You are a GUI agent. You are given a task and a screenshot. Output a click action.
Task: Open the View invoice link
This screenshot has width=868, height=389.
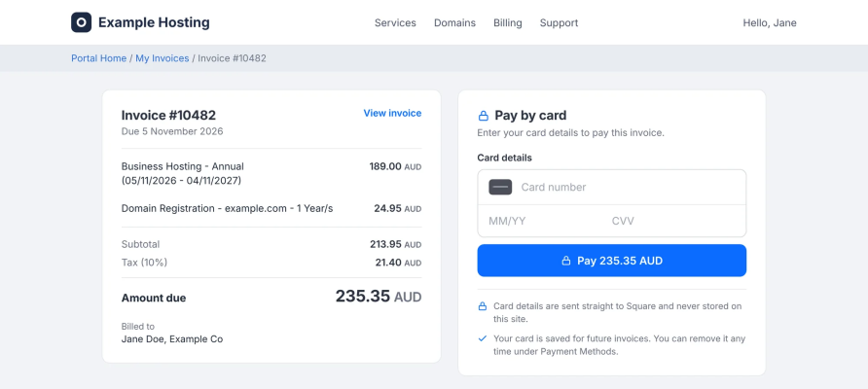click(392, 113)
